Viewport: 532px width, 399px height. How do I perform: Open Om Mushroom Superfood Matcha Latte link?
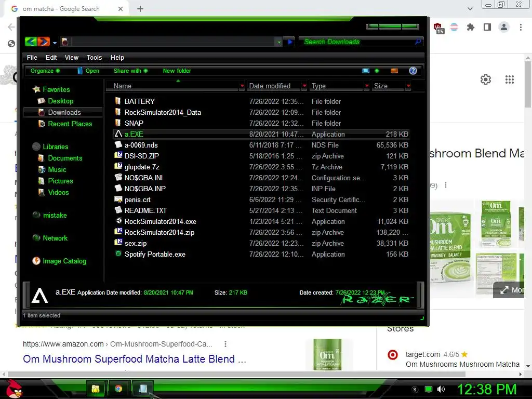pyautogui.click(x=135, y=359)
